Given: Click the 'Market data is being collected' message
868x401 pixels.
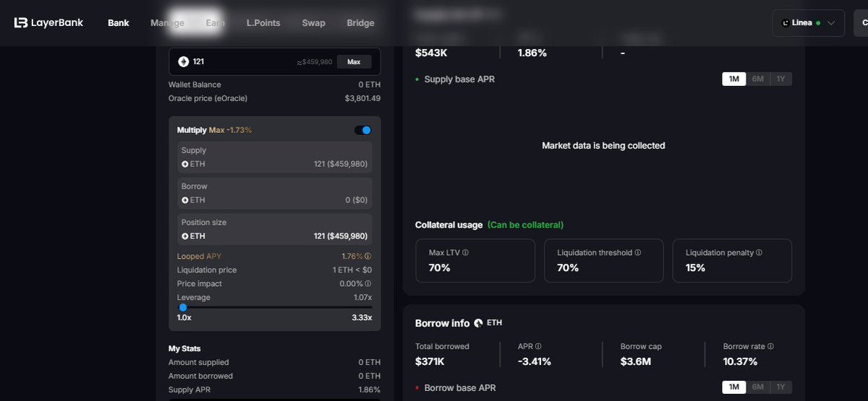Looking at the screenshot, I should 603,146.
